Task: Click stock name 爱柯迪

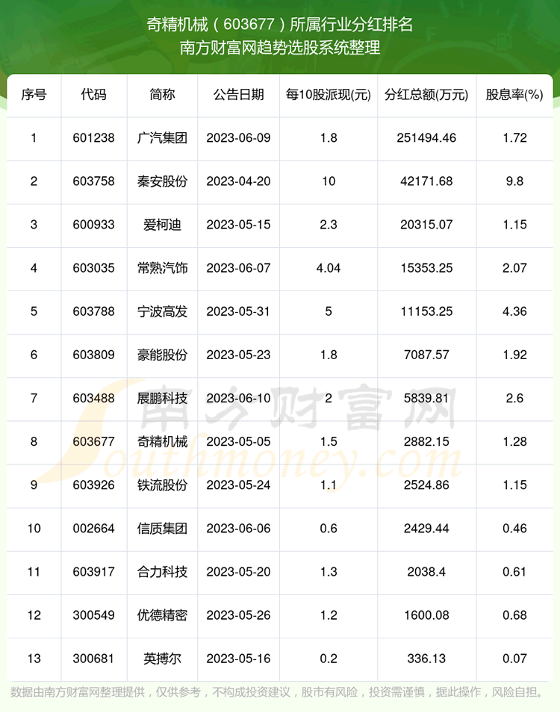Action: click(162, 225)
